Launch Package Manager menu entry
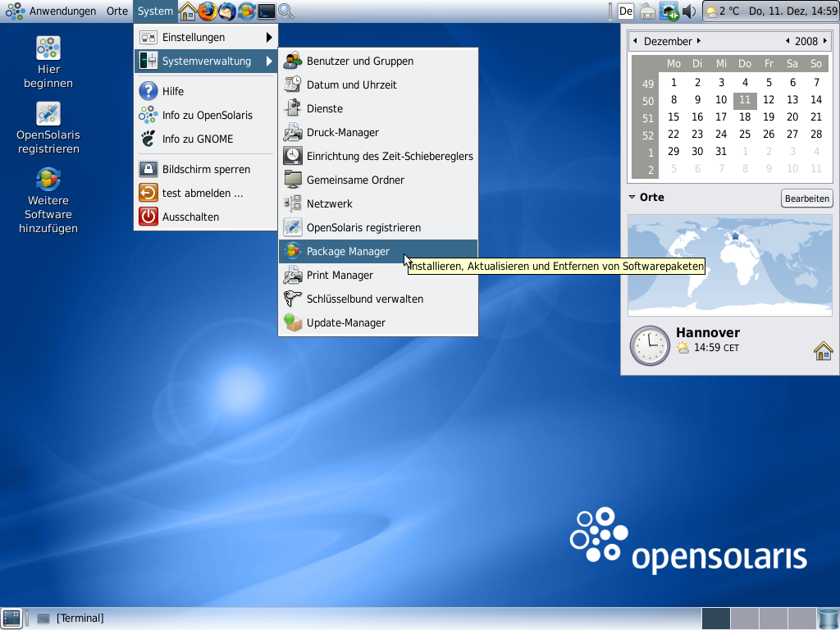The width and height of the screenshot is (840, 630). point(377,251)
